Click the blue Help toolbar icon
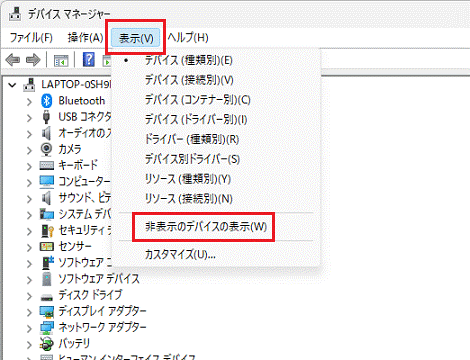Viewport: 470px width, 360px height. click(88, 60)
